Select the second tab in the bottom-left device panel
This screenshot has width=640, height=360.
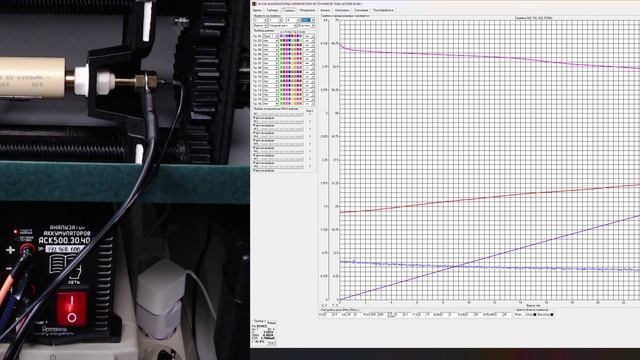(271, 323)
